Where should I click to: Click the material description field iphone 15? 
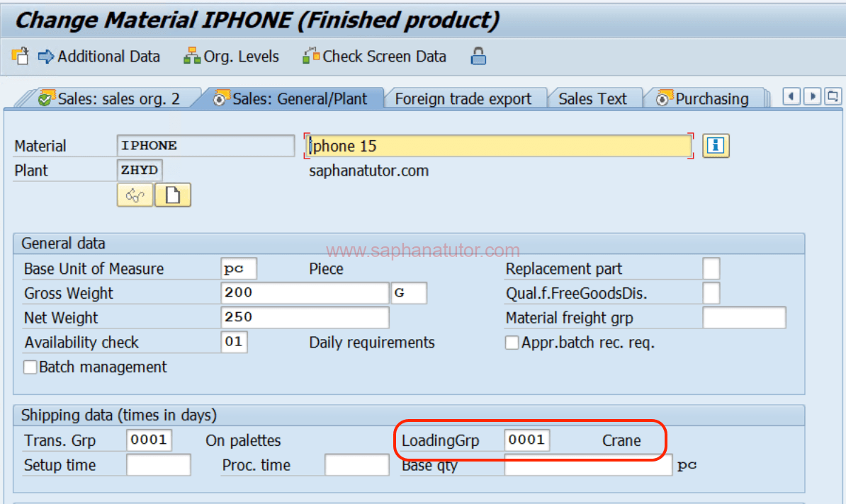[x=499, y=146]
